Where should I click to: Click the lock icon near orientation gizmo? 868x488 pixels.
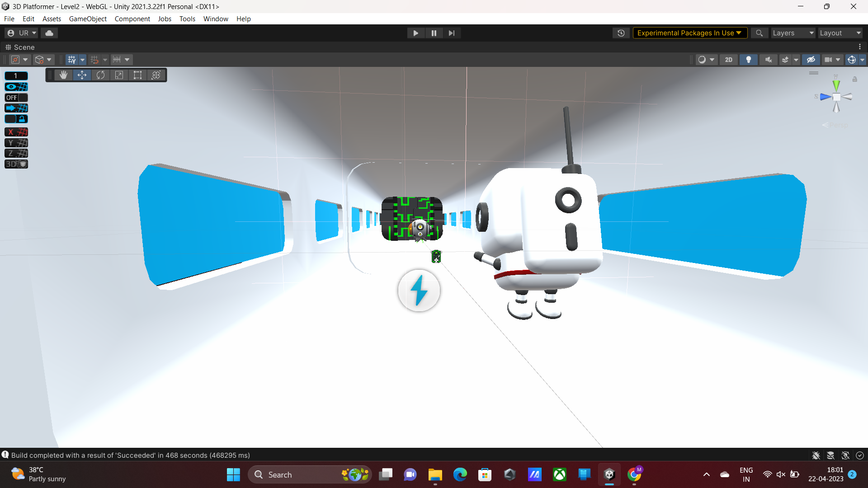[x=854, y=79]
